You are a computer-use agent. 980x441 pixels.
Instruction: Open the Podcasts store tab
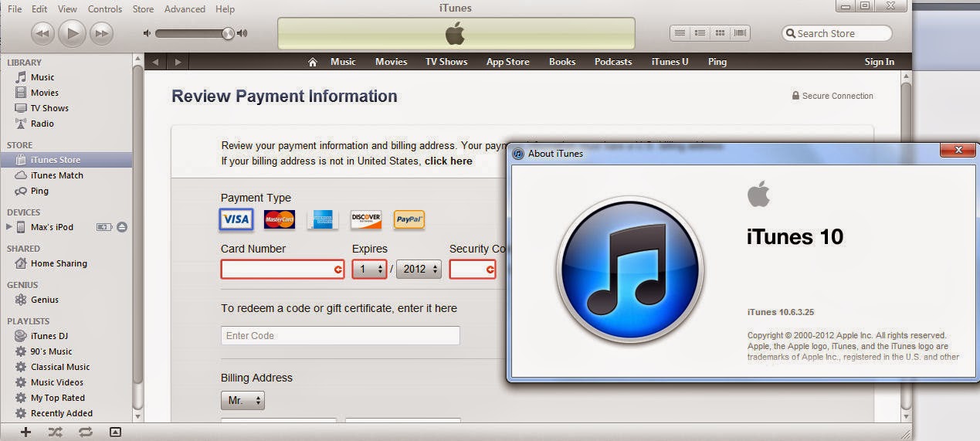coord(613,62)
